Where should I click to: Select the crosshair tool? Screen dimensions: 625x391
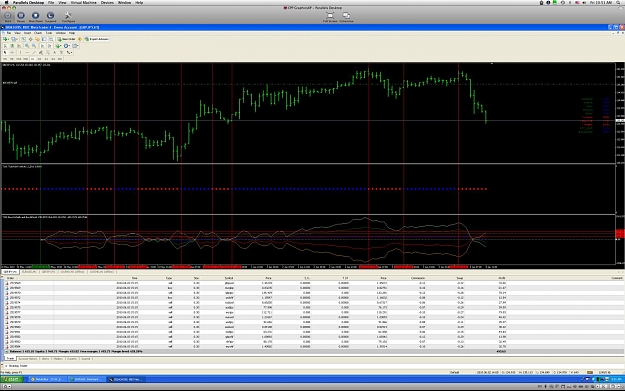[12, 53]
